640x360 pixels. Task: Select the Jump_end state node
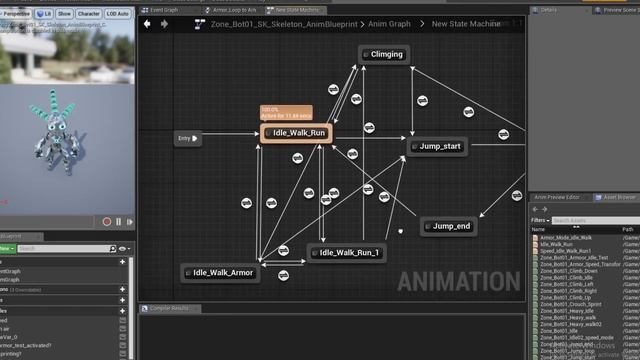coord(448,226)
